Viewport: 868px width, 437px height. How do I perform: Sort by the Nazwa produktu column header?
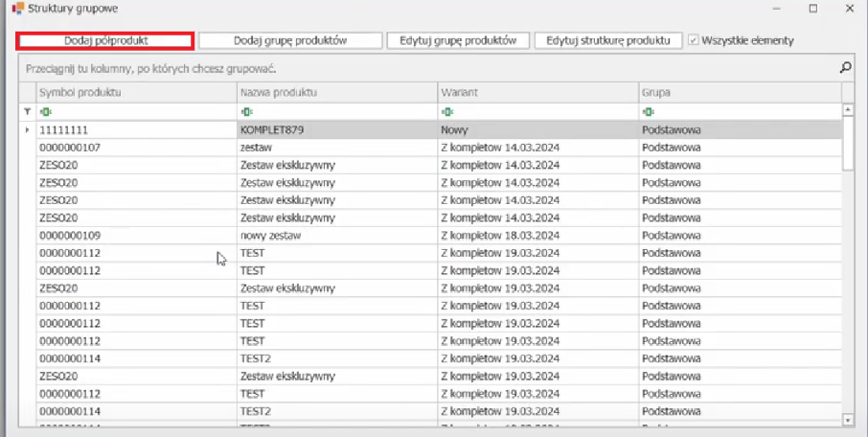335,93
